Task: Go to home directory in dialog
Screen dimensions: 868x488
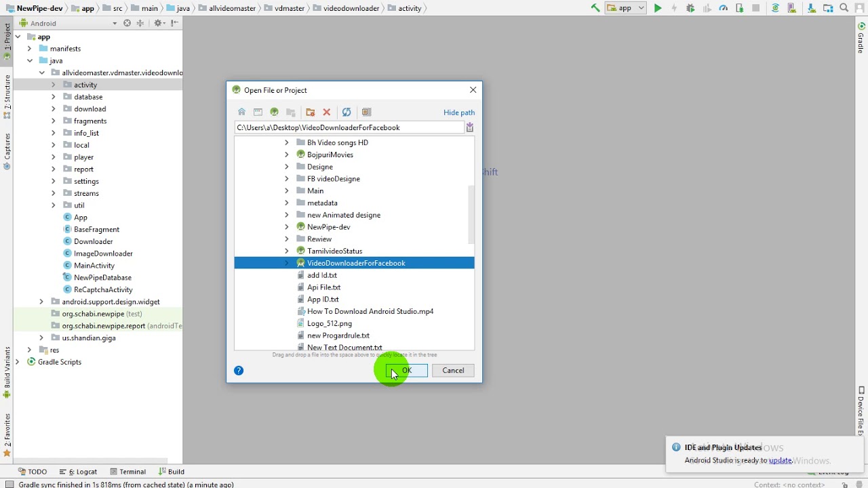Action: pos(241,112)
